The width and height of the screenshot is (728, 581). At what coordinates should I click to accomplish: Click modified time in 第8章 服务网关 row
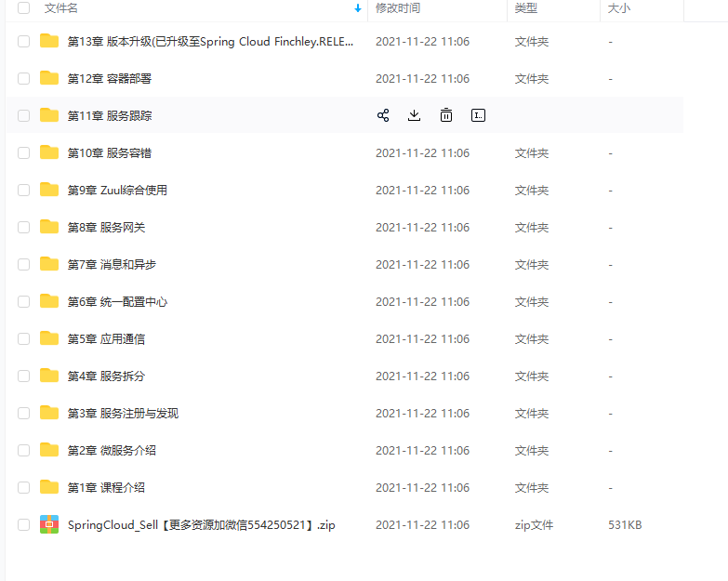(x=422, y=228)
